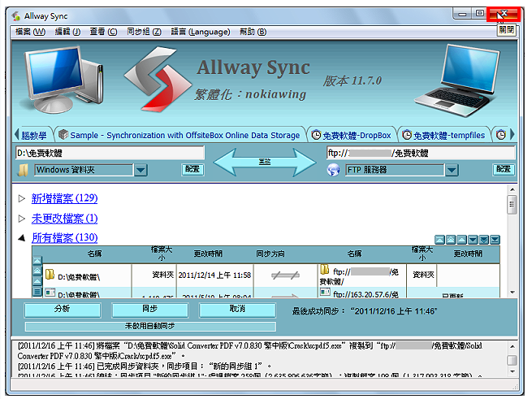
Task: Click the 同步方向 column header
Action: coord(270,254)
